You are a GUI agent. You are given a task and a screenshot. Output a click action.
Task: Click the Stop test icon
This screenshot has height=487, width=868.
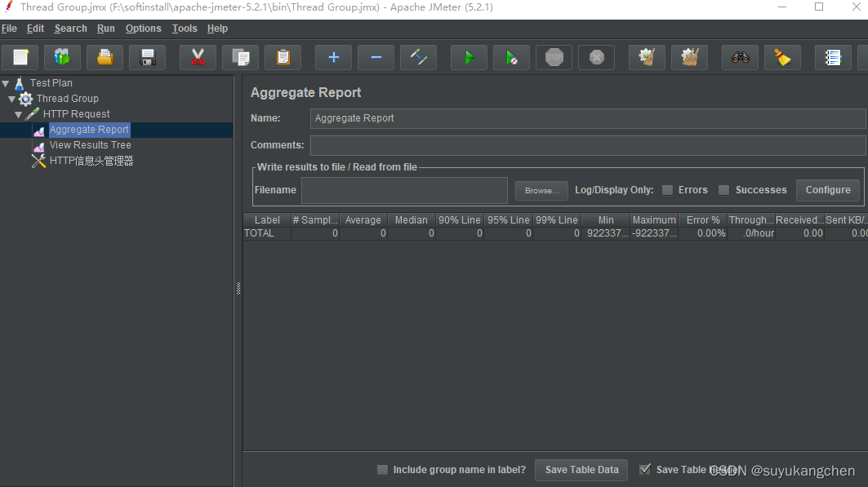tap(554, 57)
